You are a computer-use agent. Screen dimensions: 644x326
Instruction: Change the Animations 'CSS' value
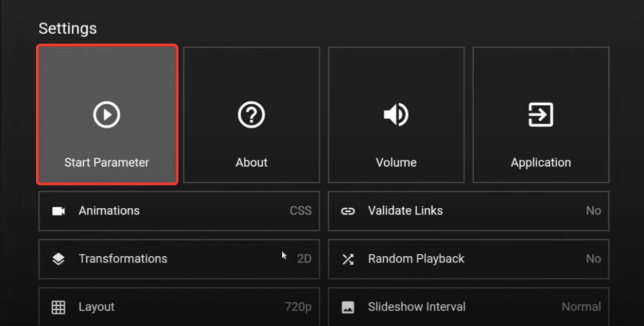coord(300,211)
